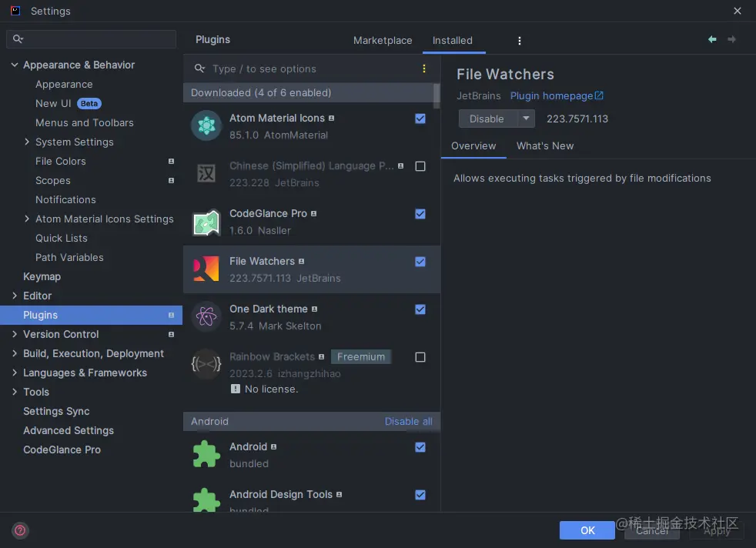Click the Disable button for File Watchers
The image size is (756, 548).
(x=488, y=119)
